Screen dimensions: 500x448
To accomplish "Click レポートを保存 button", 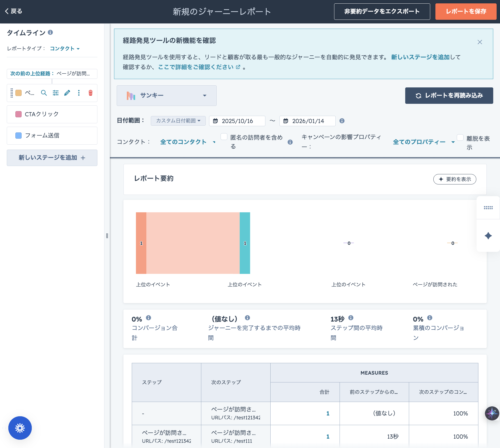I will (x=466, y=11).
